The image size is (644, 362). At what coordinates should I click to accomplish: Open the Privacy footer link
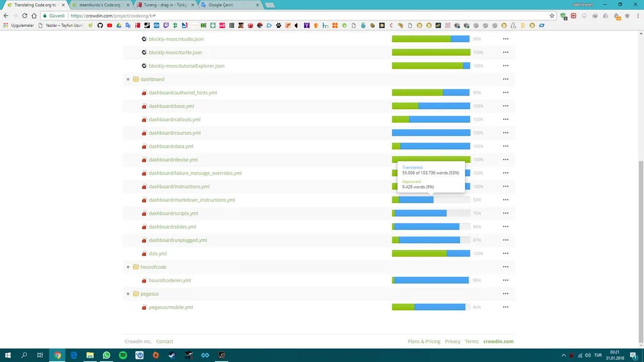coord(452,341)
